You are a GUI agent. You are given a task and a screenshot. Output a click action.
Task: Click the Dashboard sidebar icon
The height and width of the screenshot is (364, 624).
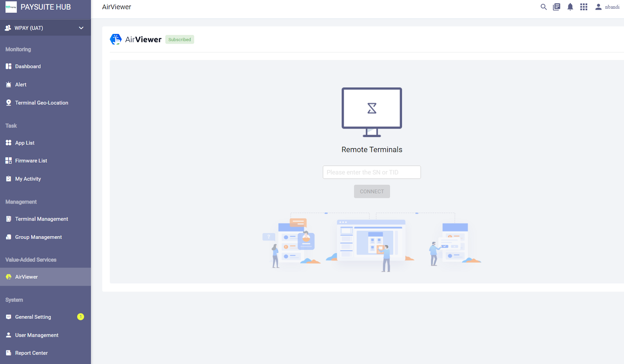click(9, 66)
